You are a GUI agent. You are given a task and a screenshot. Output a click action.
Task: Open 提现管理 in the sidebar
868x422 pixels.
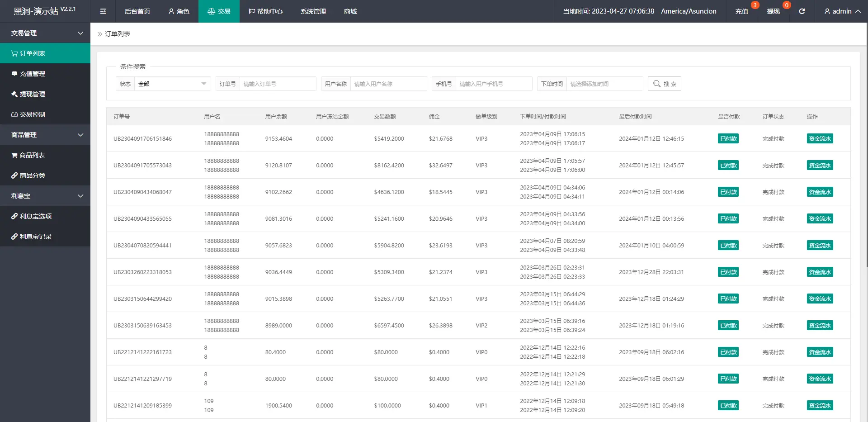tap(32, 94)
